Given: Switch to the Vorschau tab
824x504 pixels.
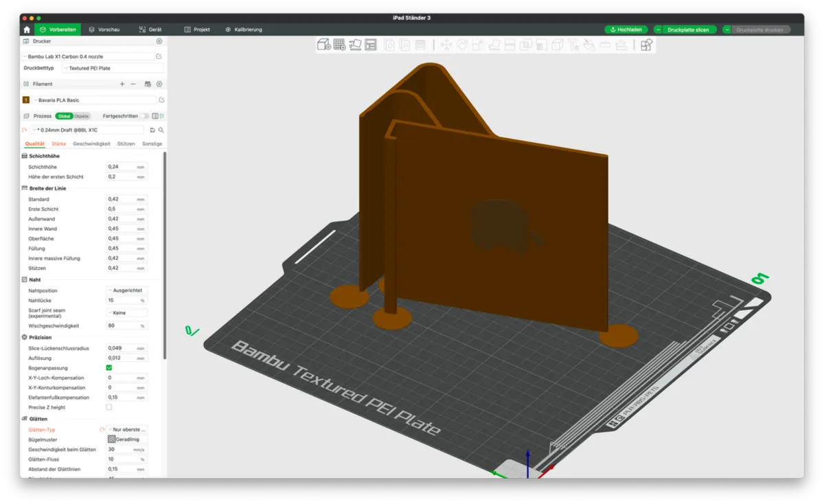Looking at the screenshot, I should (x=104, y=30).
